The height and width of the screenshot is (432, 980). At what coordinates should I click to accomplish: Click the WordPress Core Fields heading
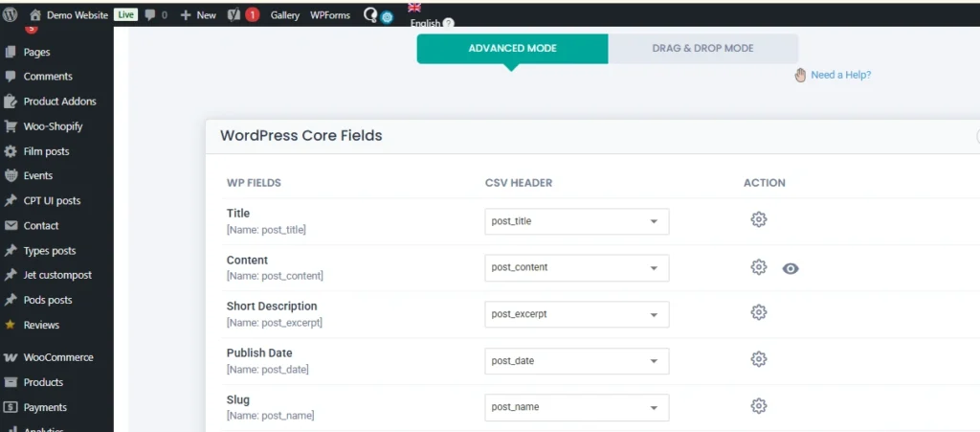coord(301,136)
